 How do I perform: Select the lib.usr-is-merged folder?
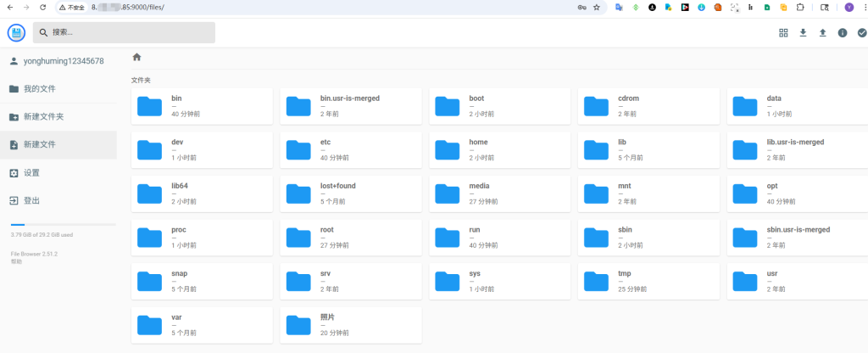[797, 149]
